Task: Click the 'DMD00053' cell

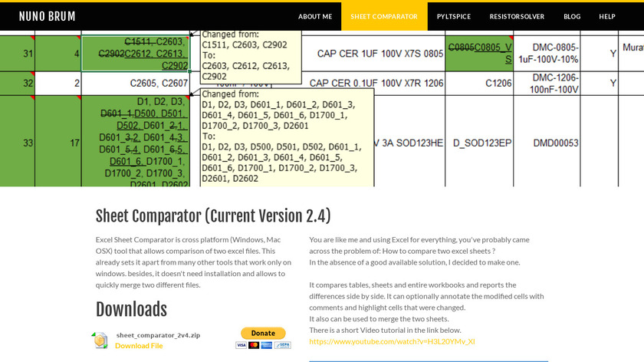Action: (x=547, y=143)
